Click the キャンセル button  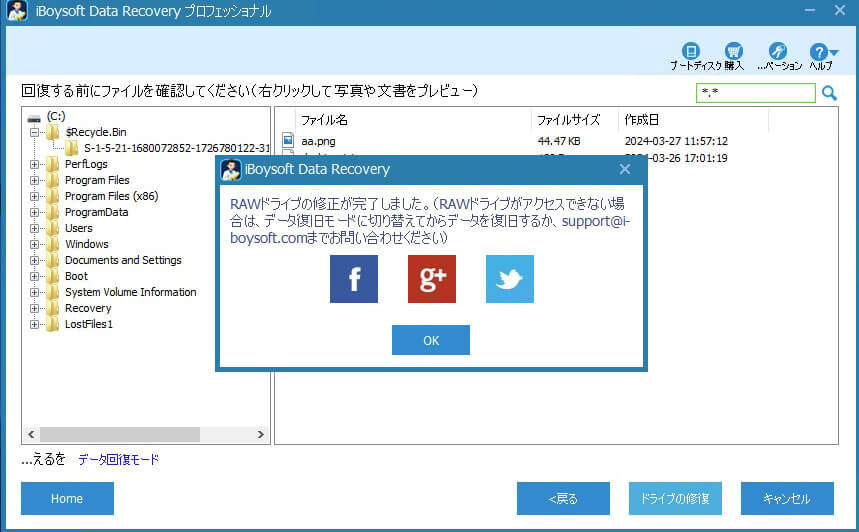787,498
